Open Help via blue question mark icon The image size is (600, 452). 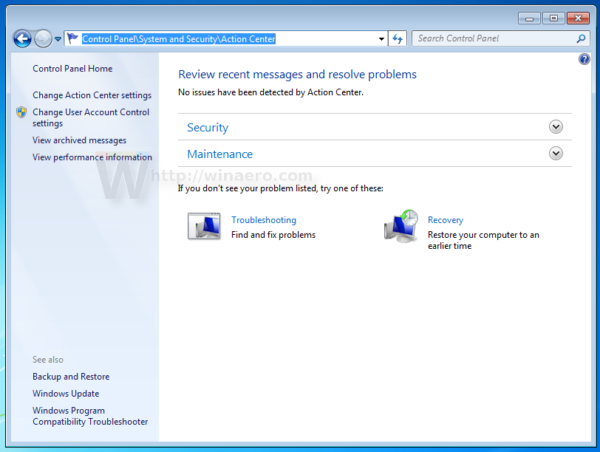(x=584, y=59)
